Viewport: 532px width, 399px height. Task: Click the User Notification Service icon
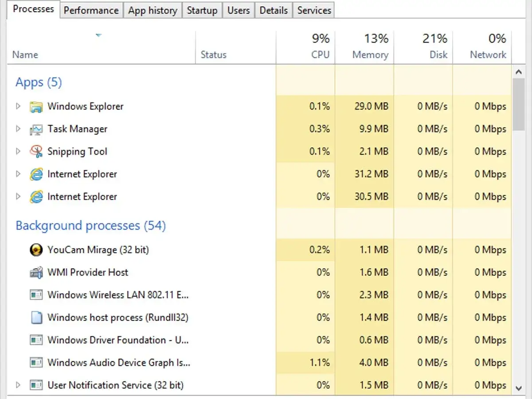(36, 385)
